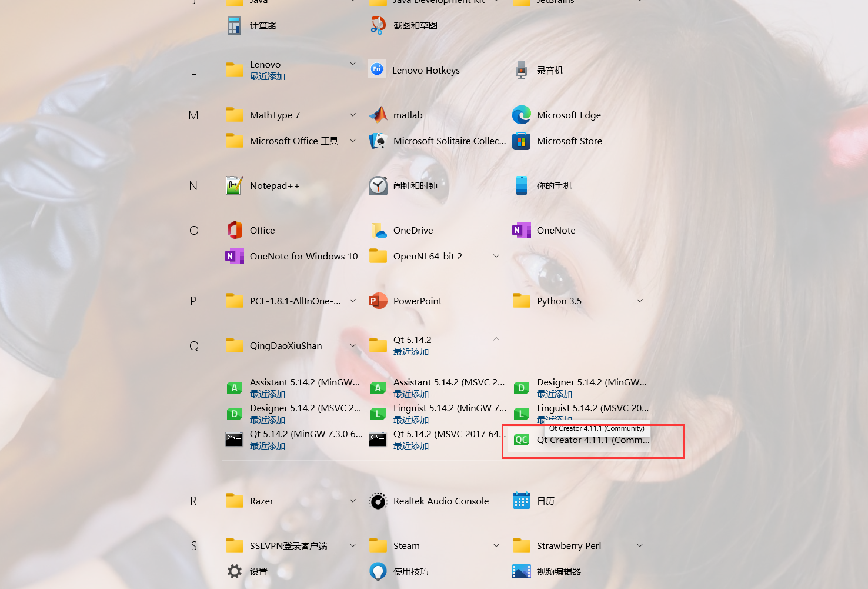Click the QingDaoXiuShan folder label
Screen dimensions: 868x589
pos(286,345)
